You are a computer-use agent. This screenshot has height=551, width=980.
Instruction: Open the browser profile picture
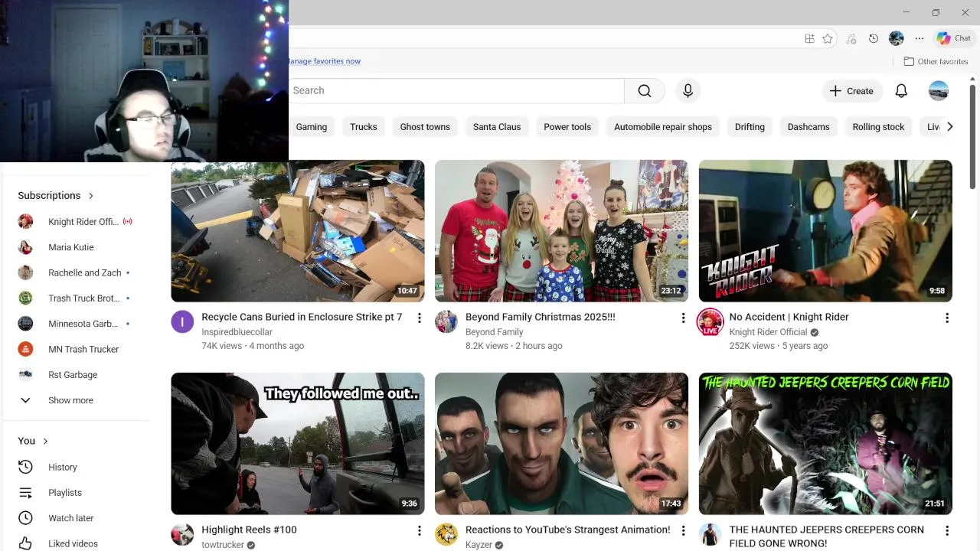click(x=897, y=38)
